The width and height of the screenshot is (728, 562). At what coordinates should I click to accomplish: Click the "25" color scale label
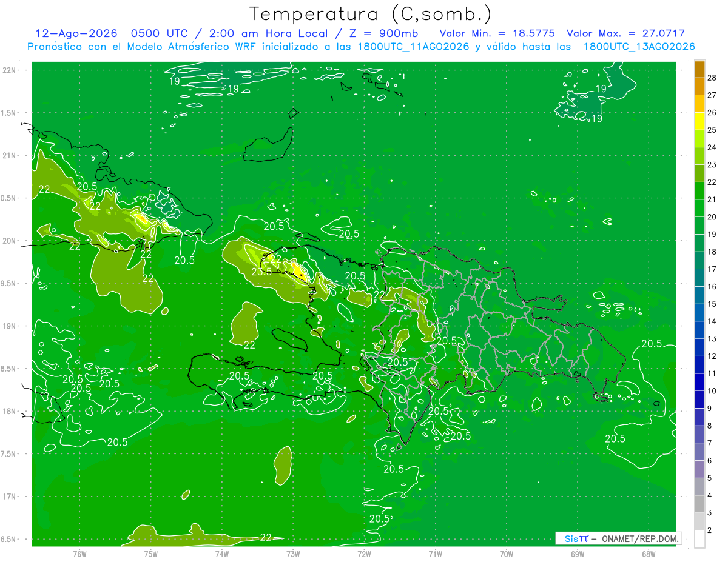click(712, 130)
